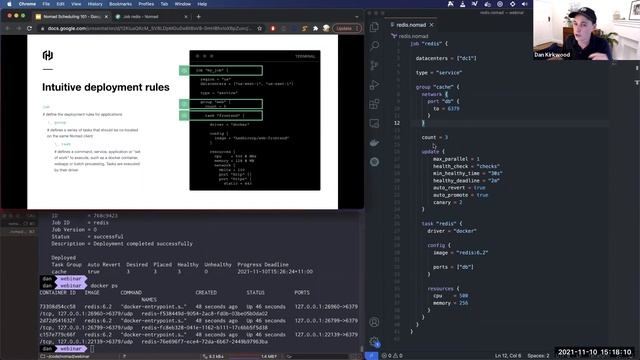Open the Source Control view
Image resolution: width=640 pixels, height=360 pixels.
tap(374, 65)
